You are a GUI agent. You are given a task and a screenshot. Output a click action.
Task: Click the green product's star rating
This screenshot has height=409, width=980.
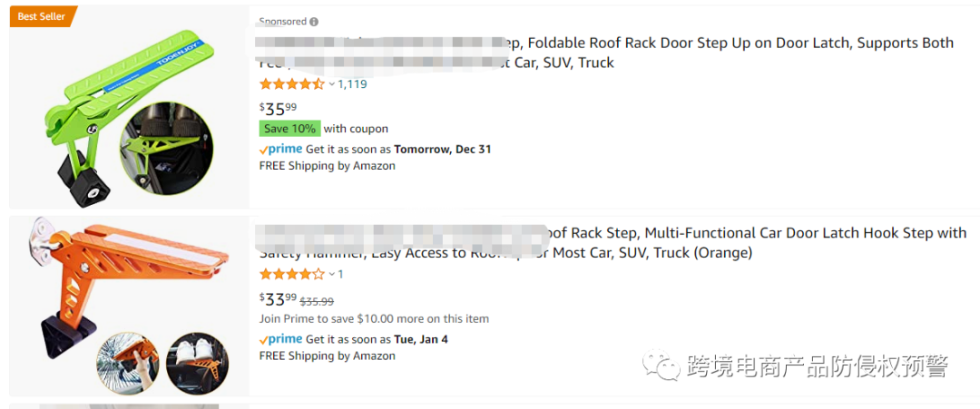(x=292, y=83)
